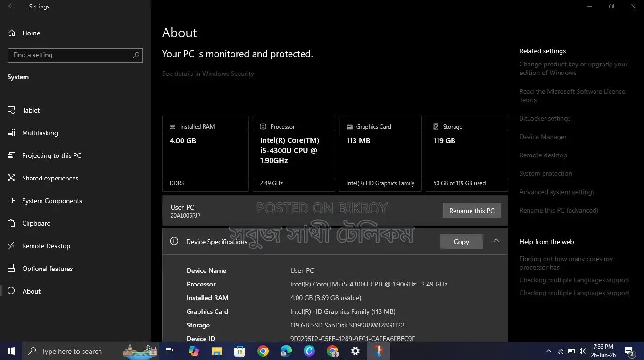Open help on finding processor cores

coord(566,263)
